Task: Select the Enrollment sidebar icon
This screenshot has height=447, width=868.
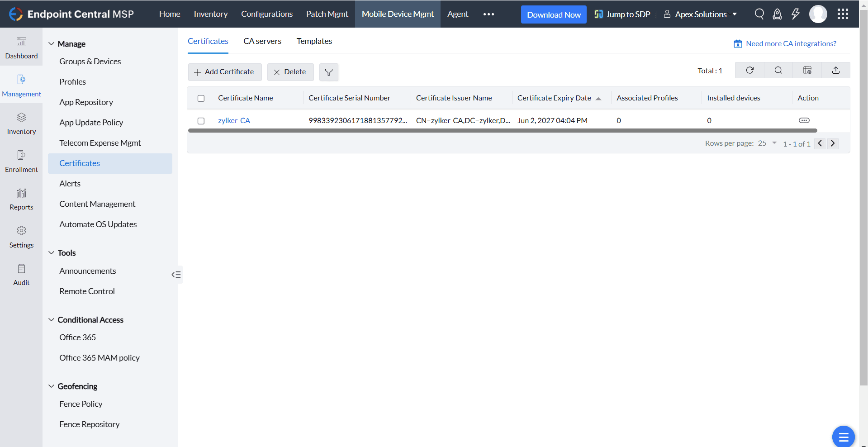Action: tap(21, 161)
